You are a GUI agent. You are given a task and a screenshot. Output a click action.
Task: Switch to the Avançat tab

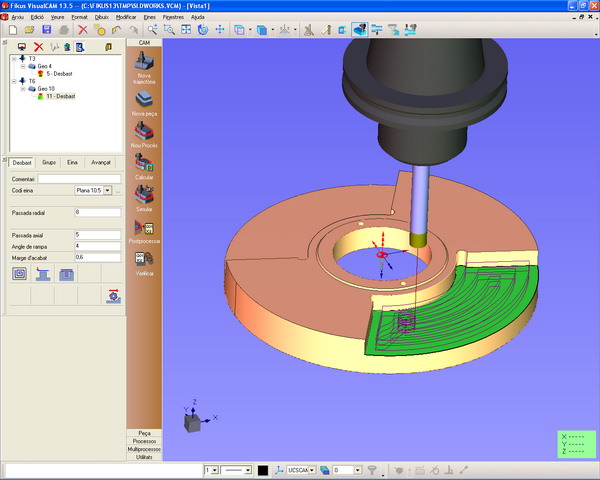(x=101, y=161)
